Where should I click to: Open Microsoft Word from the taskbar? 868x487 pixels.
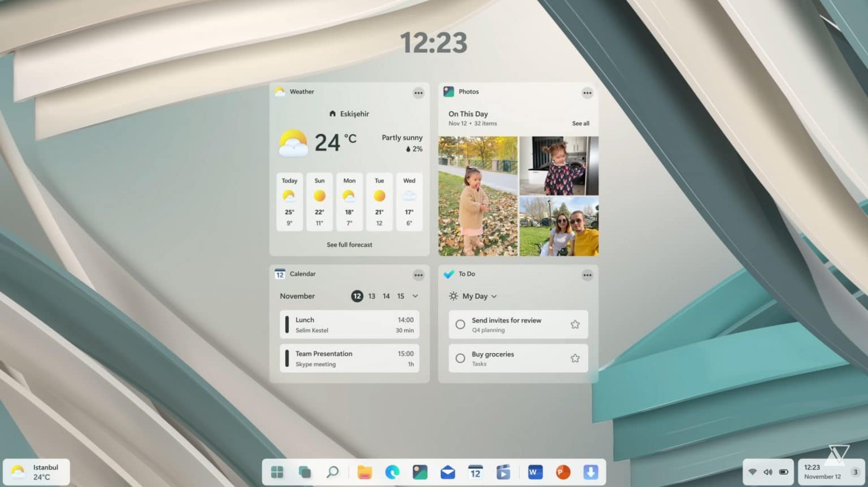(534, 472)
